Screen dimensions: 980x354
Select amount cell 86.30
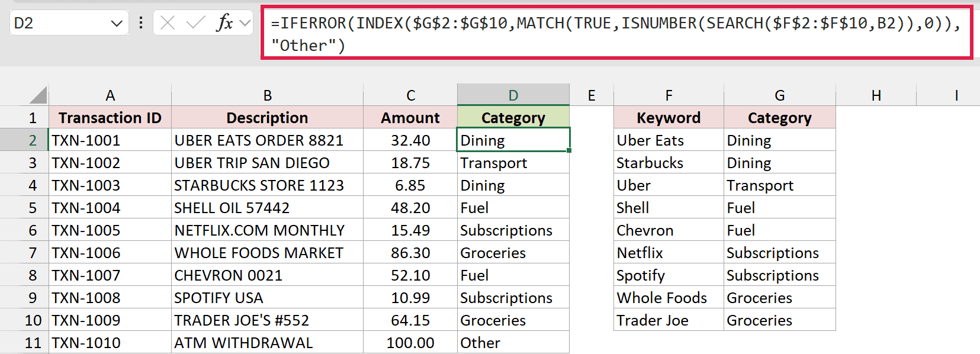click(410, 253)
